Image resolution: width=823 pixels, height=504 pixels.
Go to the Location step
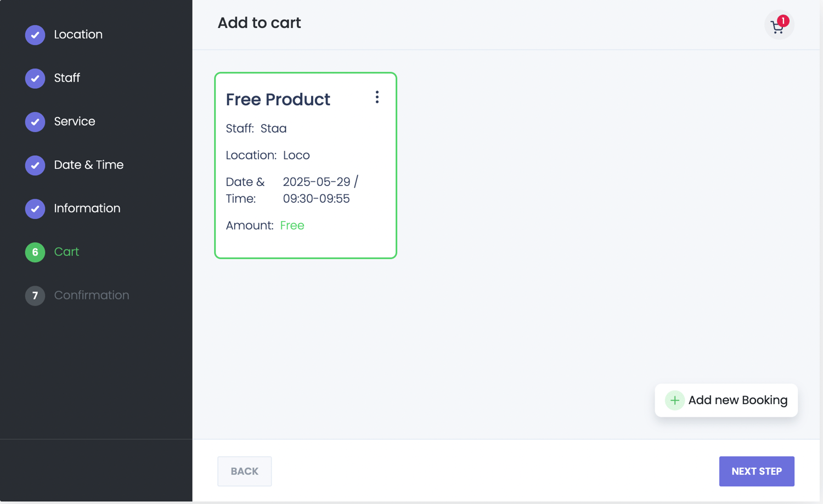point(78,35)
